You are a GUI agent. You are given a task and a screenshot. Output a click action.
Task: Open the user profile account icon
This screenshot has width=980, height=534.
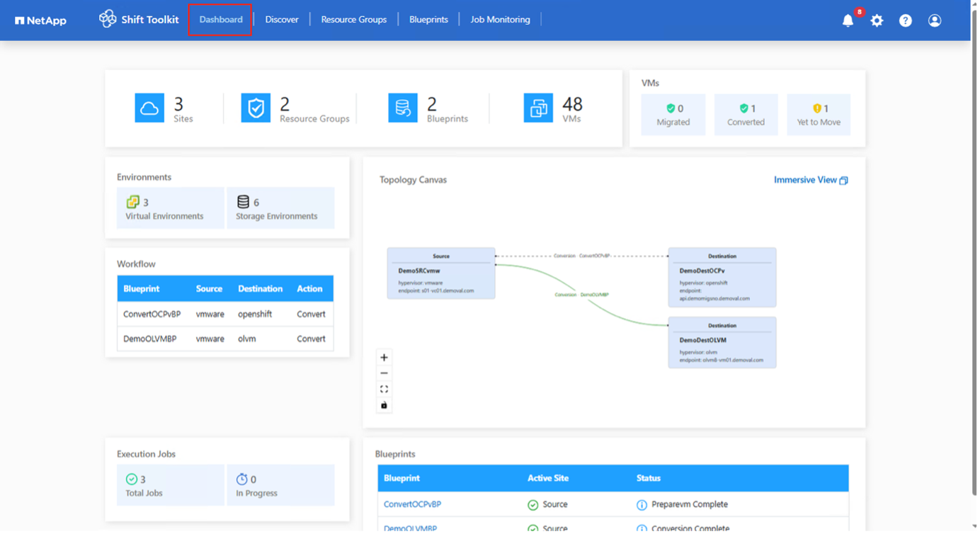[x=934, y=20]
